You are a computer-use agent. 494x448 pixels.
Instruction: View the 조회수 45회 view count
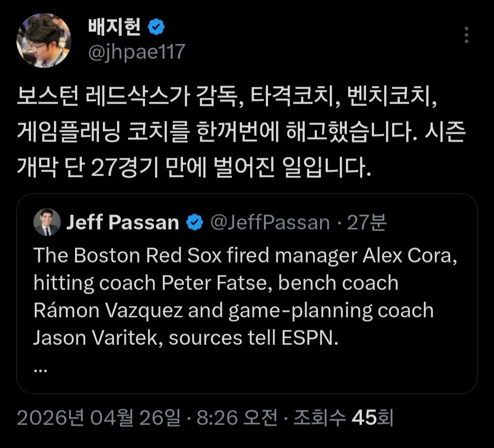pyautogui.click(x=343, y=418)
